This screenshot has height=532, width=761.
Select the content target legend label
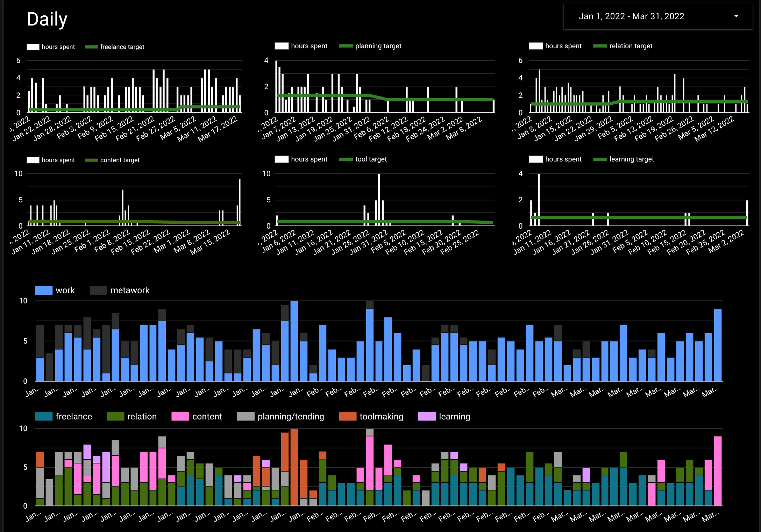[120, 160]
